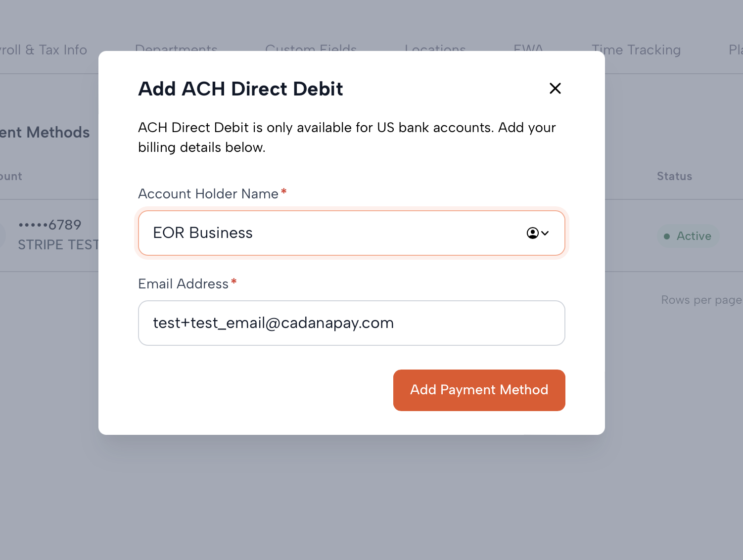Select the account ending in 6789
Image resolution: width=743 pixels, height=560 pixels.
click(x=50, y=225)
